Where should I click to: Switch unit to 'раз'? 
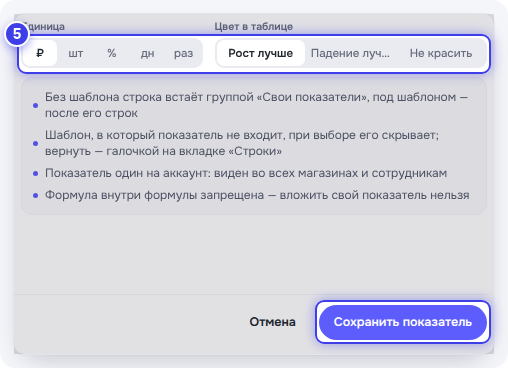click(x=183, y=53)
